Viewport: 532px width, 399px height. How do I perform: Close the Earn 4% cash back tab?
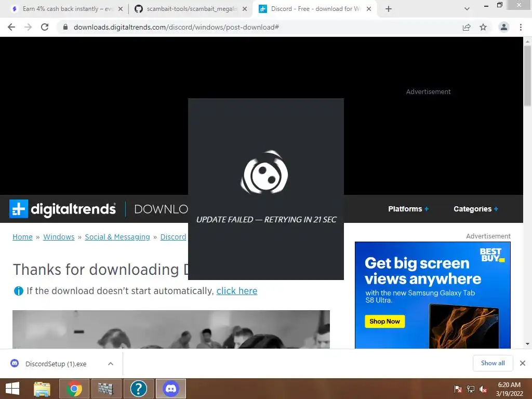[121, 9]
